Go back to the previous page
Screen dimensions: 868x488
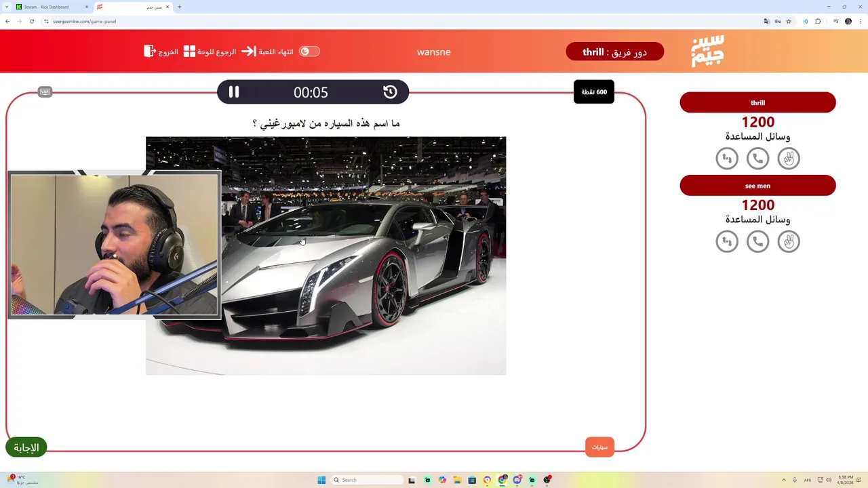7,21
